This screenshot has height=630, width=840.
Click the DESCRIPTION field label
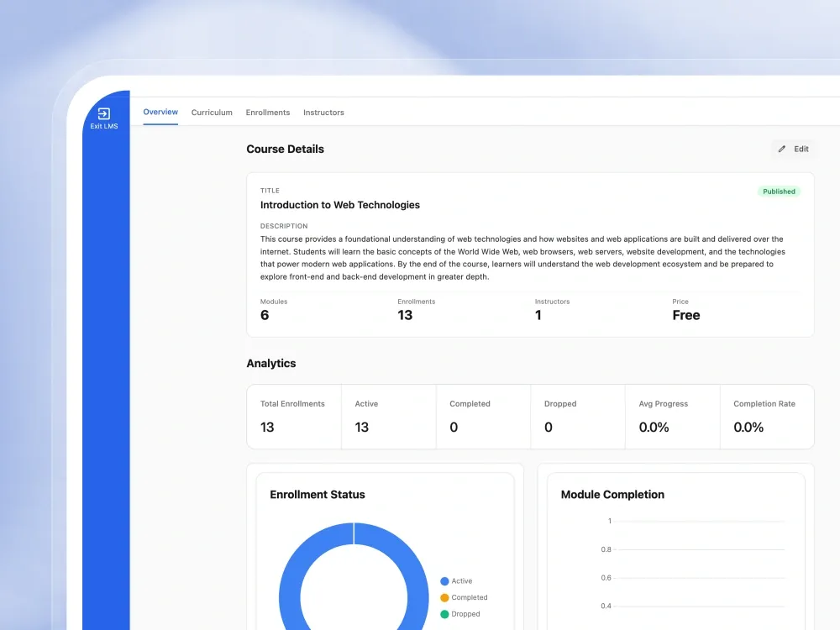[284, 226]
